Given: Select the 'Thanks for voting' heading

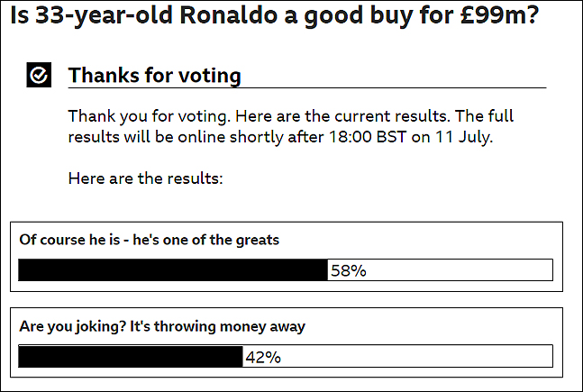Looking at the screenshot, I should tap(155, 75).
